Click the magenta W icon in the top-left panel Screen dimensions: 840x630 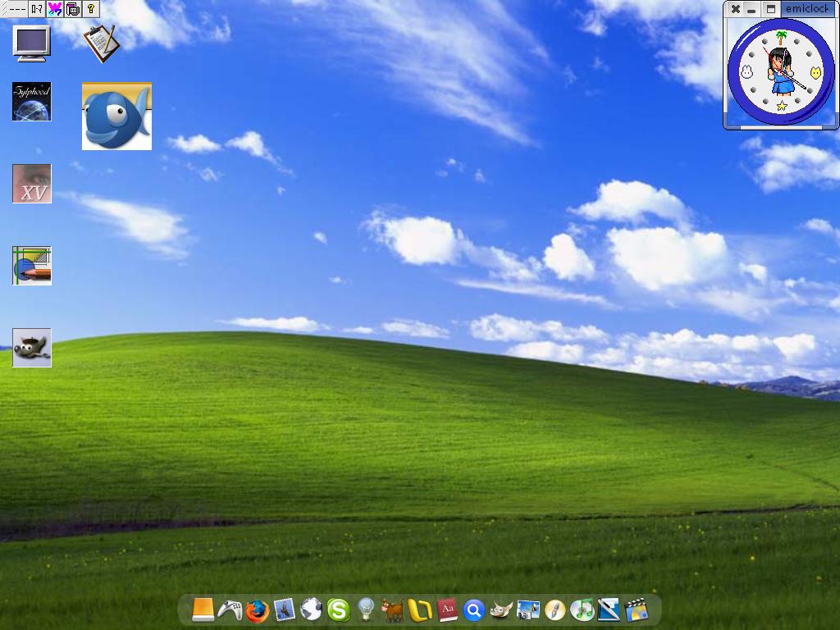point(55,9)
